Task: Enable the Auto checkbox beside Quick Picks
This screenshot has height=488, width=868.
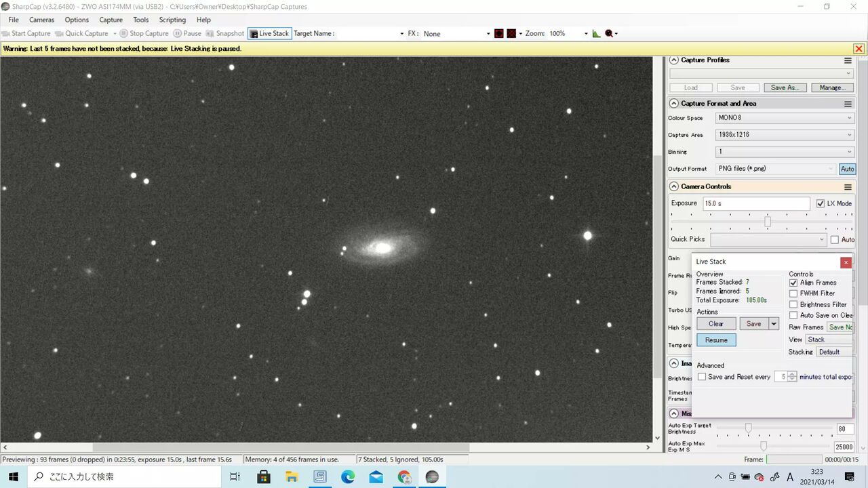Action: click(x=835, y=239)
